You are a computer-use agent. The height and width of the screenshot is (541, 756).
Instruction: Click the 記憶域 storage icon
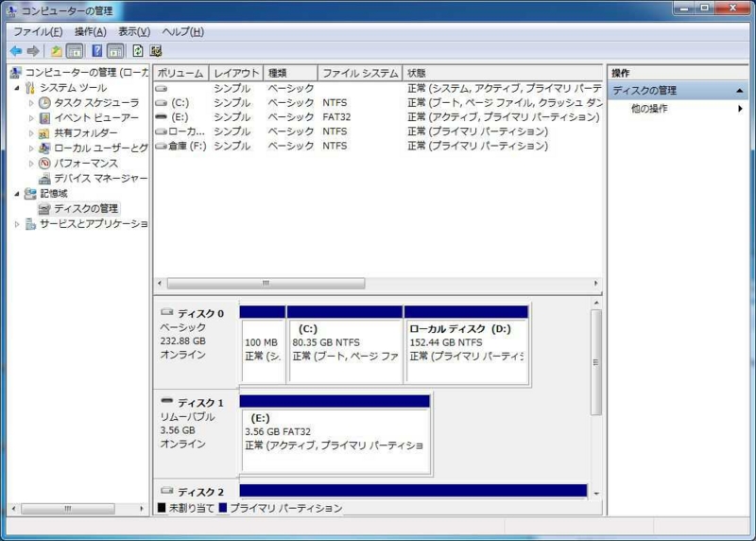coord(30,194)
